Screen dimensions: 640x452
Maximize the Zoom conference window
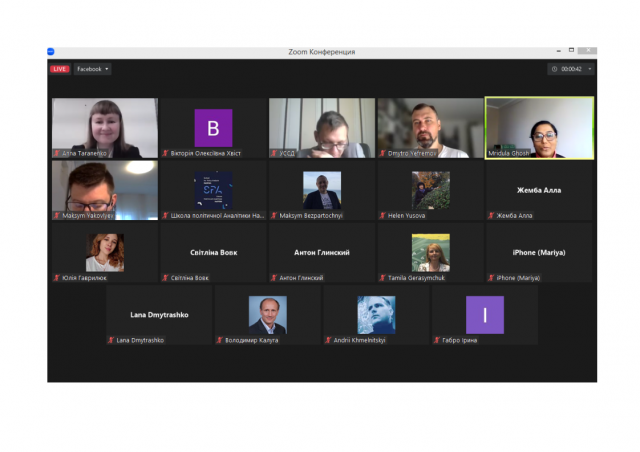click(571, 50)
